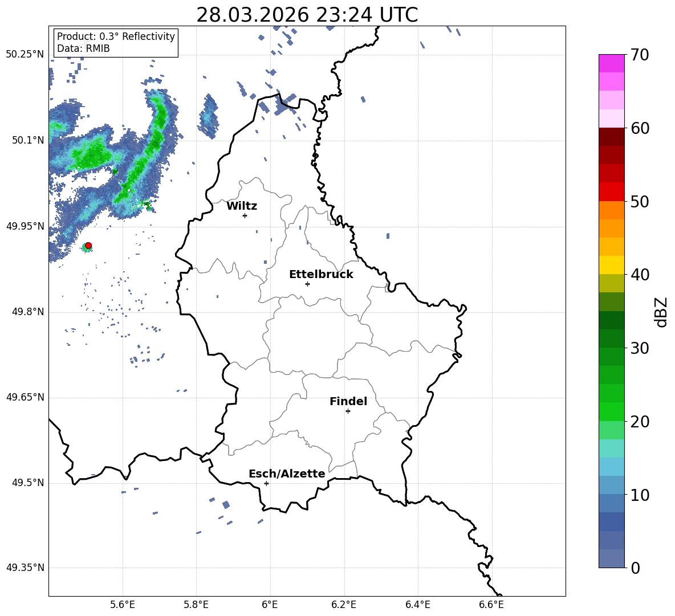Pick the magenta swatch at colorbar top
This screenshot has width=675, height=616.
[x=611, y=64]
